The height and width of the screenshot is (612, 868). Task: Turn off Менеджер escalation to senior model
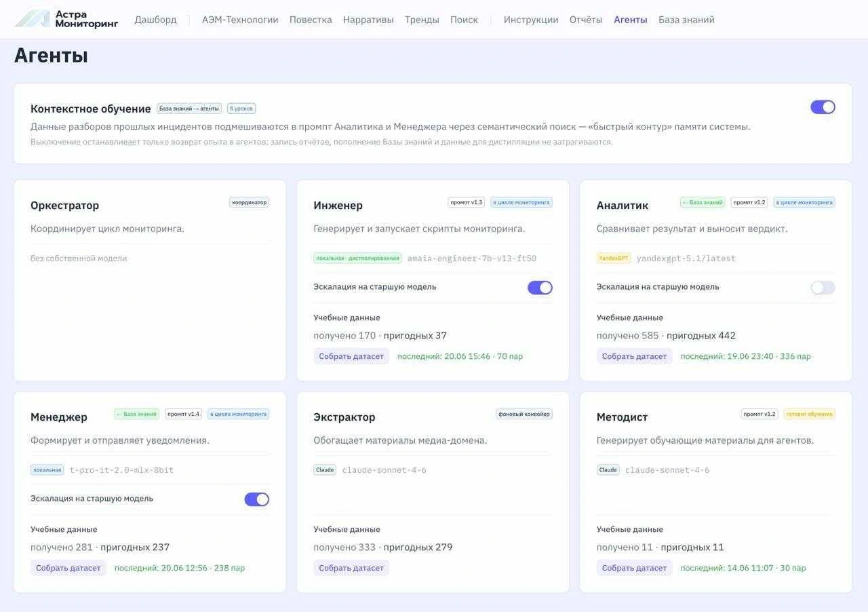pyautogui.click(x=256, y=499)
